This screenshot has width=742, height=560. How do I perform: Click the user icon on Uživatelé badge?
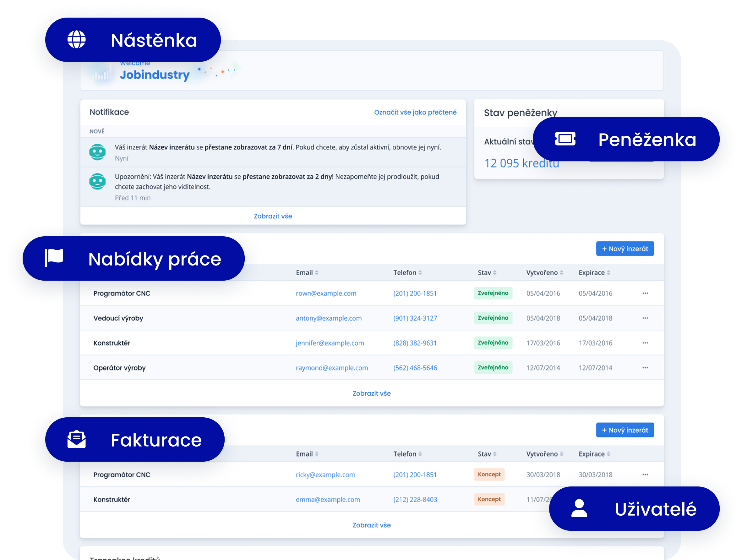tap(579, 508)
